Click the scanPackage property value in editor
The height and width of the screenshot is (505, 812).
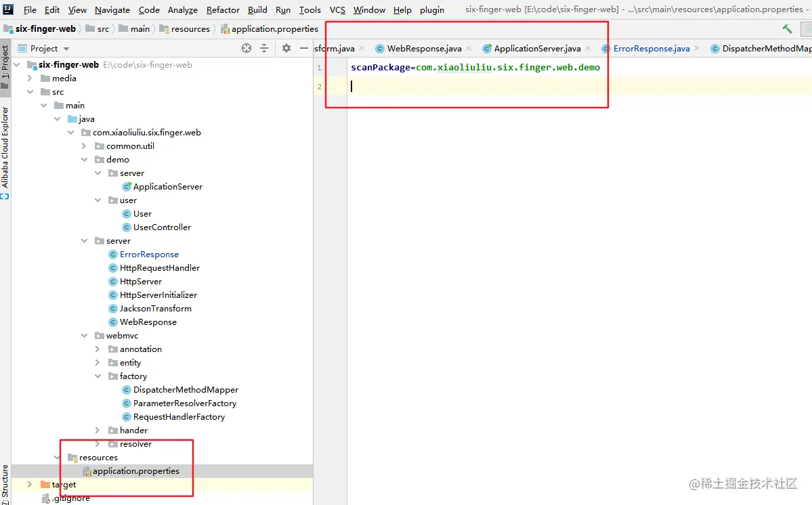[x=508, y=67]
